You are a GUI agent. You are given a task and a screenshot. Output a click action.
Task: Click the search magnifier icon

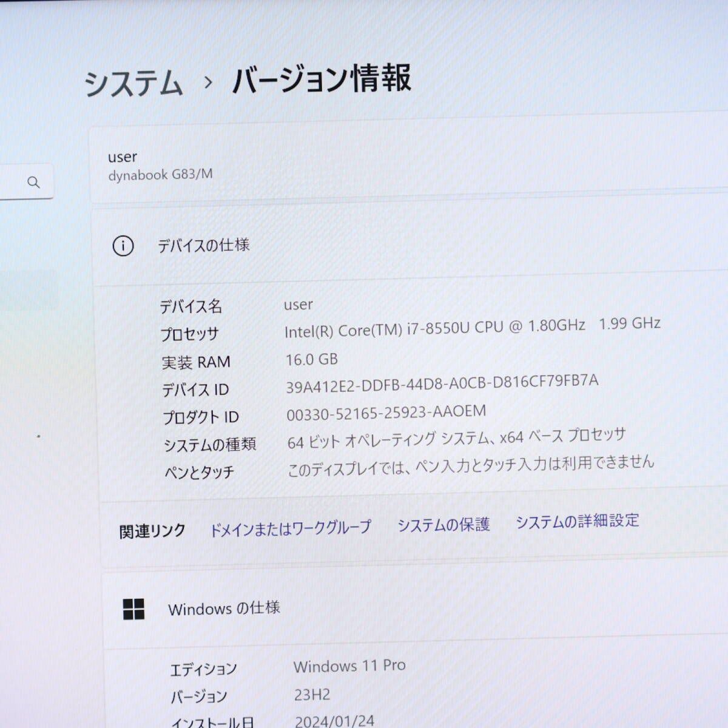click(x=33, y=182)
